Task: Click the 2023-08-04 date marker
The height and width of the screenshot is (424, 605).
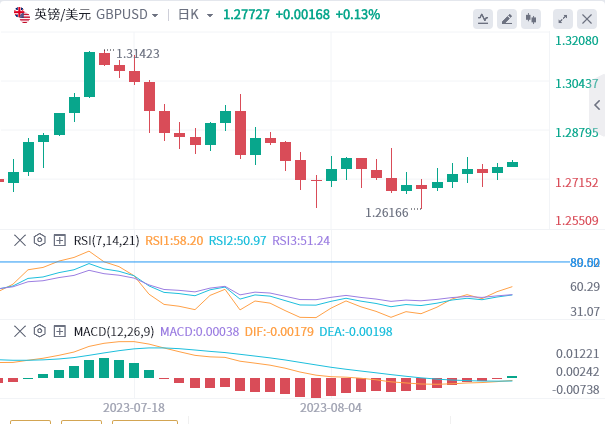Action: (x=331, y=408)
